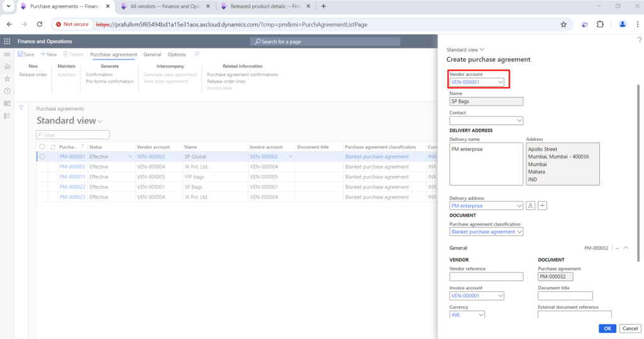Screen dimensions: 644x339
Task: Open Workspaces icon in left sidebar
Action: click(7, 104)
